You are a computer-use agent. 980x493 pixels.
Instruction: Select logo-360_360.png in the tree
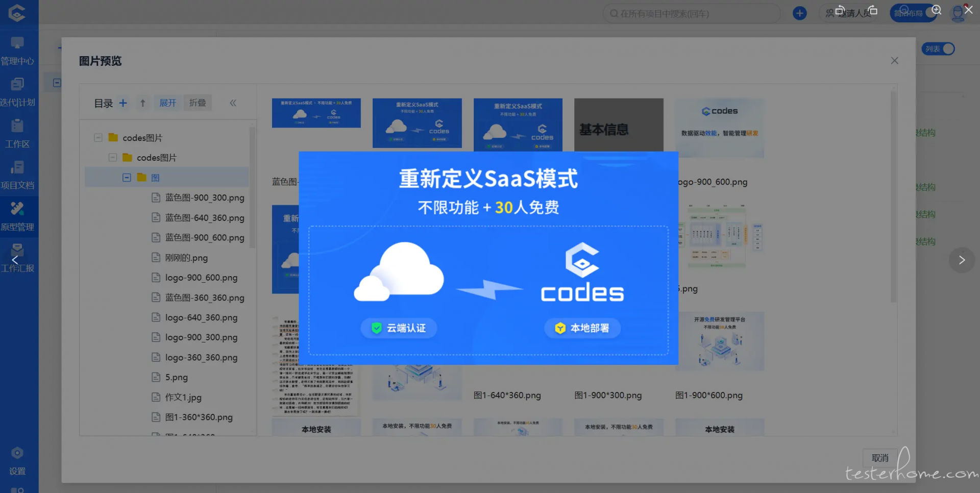(201, 357)
